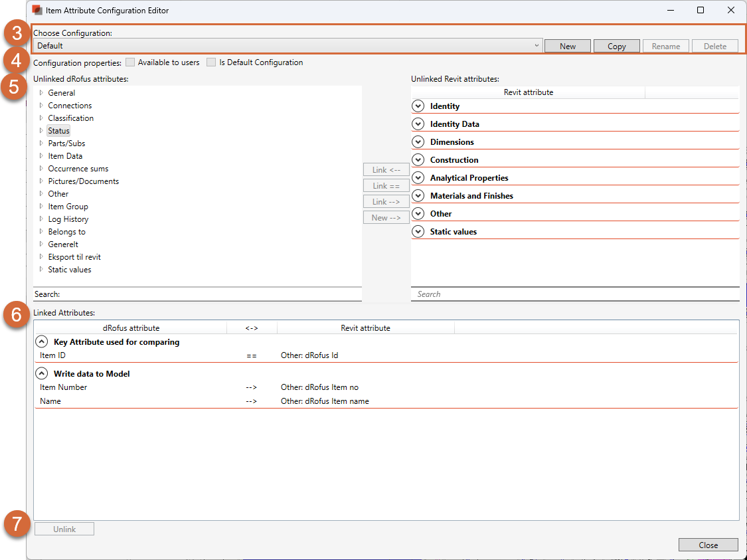Viewport: 747px width, 560px height.
Task: Expand the Occurrence sums tree node
Action: click(x=40, y=168)
